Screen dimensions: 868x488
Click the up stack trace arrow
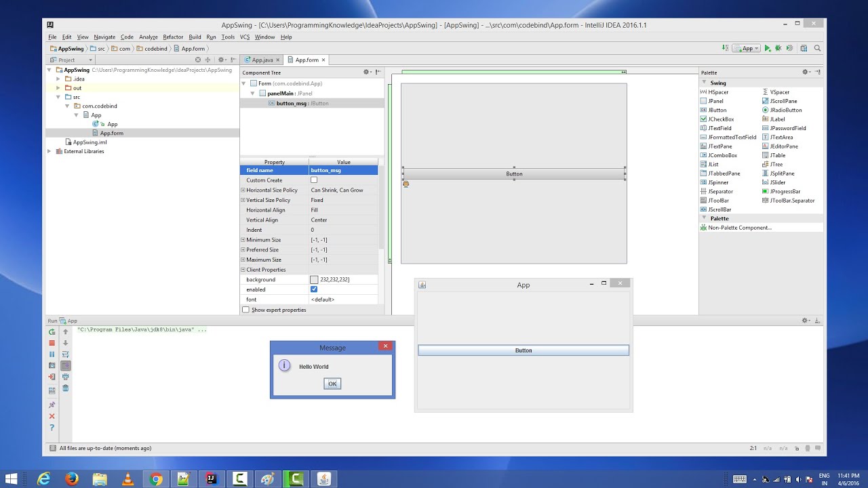tap(65, 331)
